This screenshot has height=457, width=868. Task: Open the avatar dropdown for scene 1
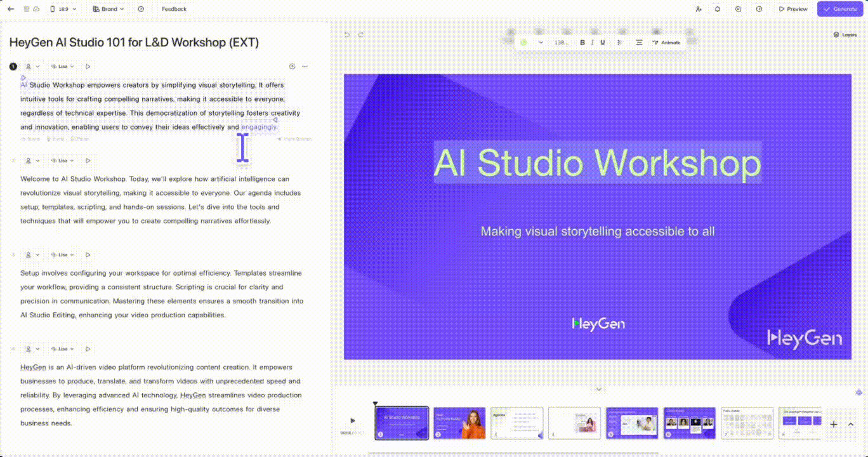(x=32, y=67)
